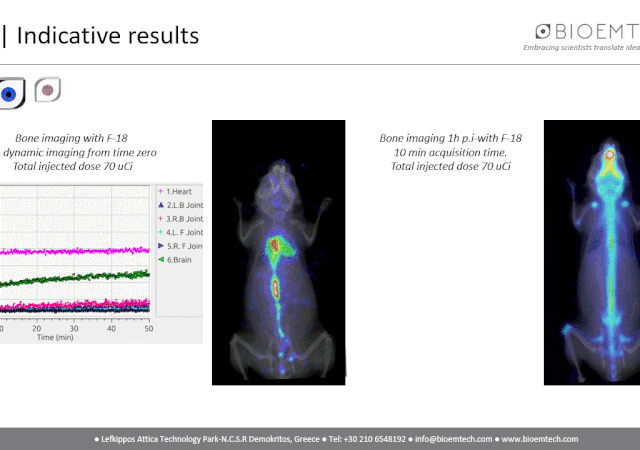This screenshot has height=450, width=640.
Task: Click the blue L.B Joint triangle marker
Action: (159, 204)
